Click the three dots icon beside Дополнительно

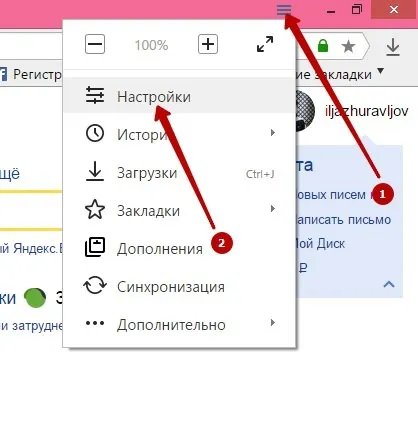coord(95,323)
